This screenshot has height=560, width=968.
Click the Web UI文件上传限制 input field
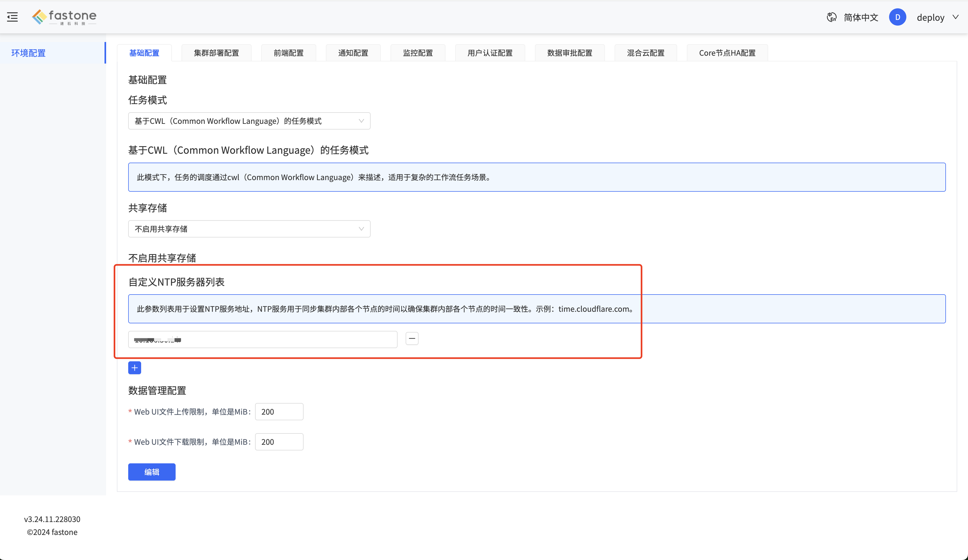279,412
